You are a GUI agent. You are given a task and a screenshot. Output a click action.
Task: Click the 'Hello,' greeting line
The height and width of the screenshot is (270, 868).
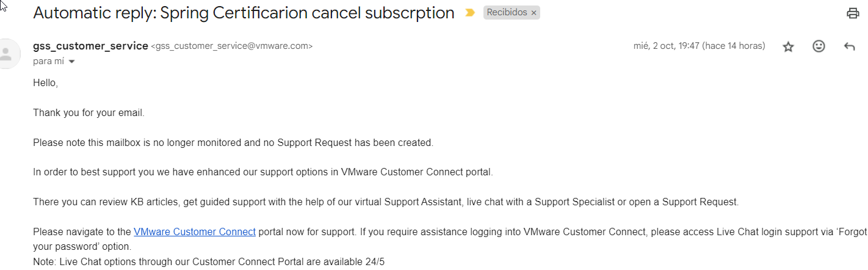[45, 82]
